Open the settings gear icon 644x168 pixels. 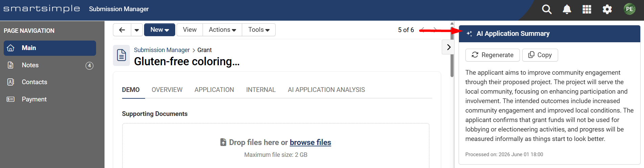607,9
